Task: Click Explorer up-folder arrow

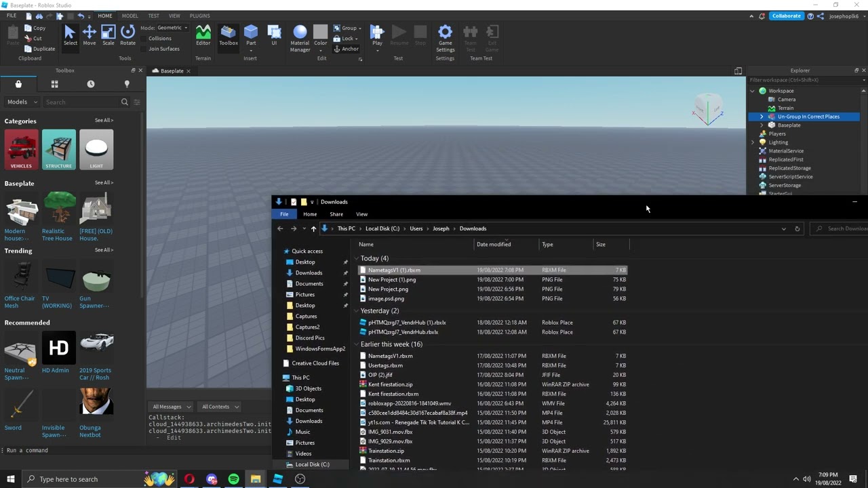Action: pyautogui.click(x=313, y=228)
